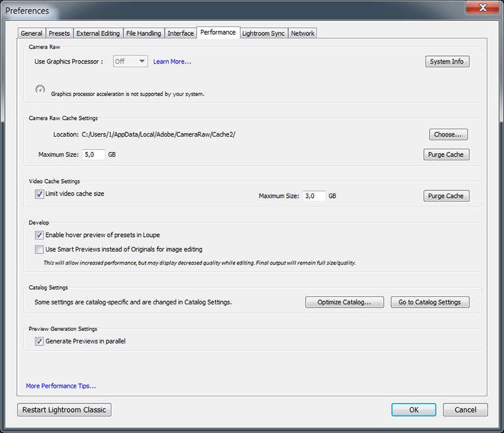Open the Learn More link
The height and width of the screenshot is (433, 504).
pos(172,62)
